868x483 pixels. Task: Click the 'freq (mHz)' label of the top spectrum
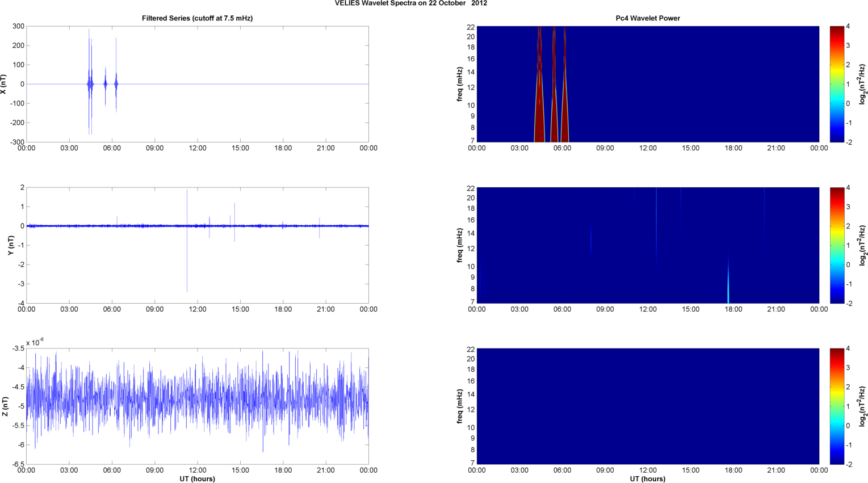(x=459, y=84)
